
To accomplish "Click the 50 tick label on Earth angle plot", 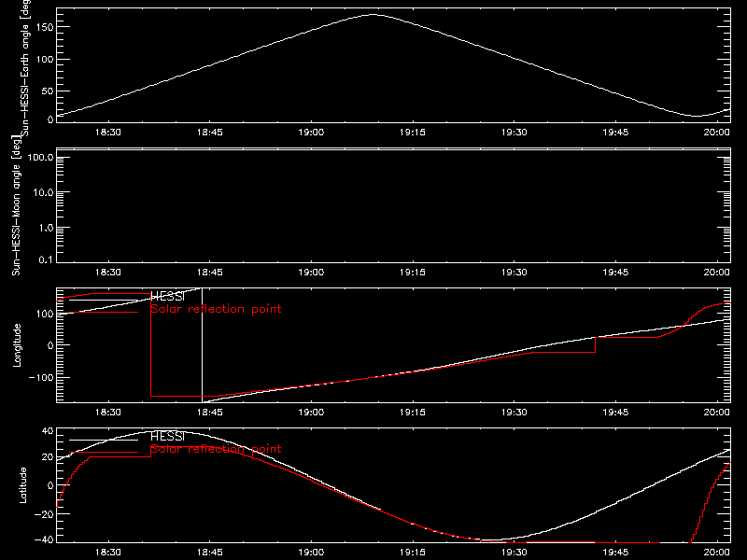I will pos(48,91).
